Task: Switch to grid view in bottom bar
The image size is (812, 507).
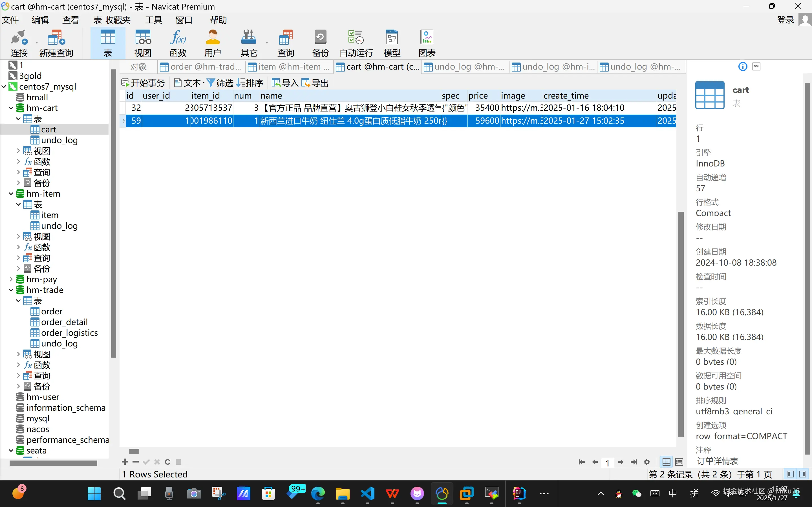Action: click(x=667, y=462)
